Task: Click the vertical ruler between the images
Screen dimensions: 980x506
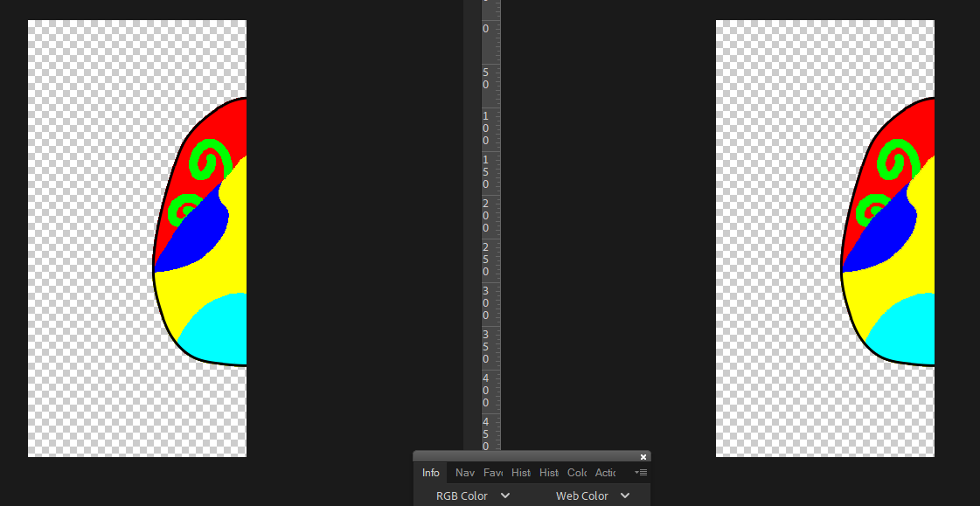Action: coord(490,262)
